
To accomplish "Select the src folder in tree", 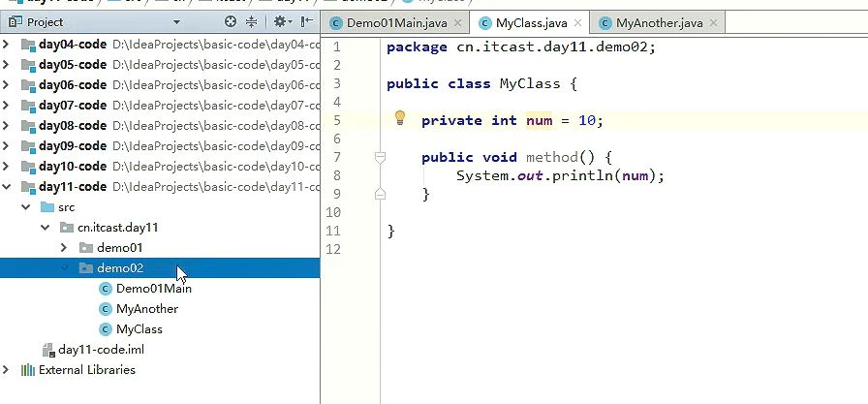I will pos(160,207).
